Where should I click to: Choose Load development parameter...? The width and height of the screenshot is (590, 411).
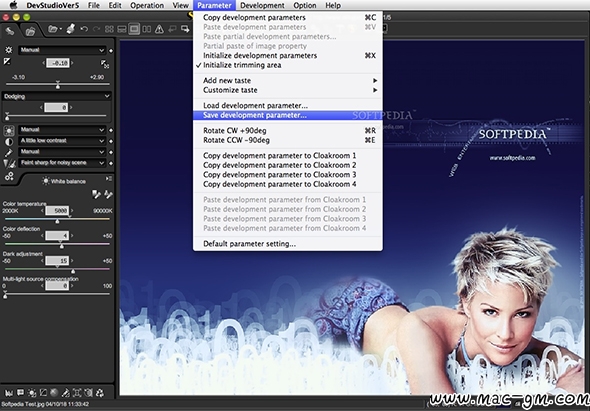[287, 106]
